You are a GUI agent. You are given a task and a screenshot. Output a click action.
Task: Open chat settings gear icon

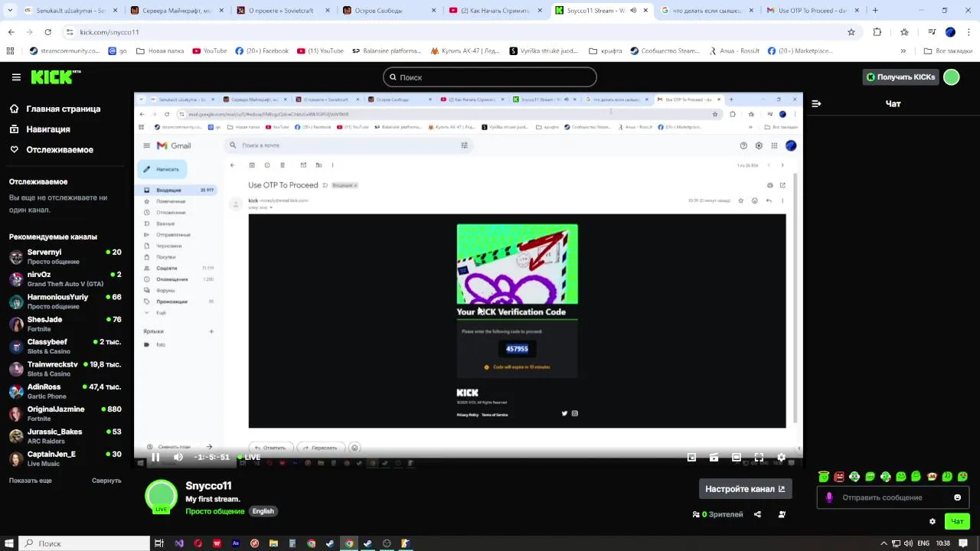coord(933,522)
